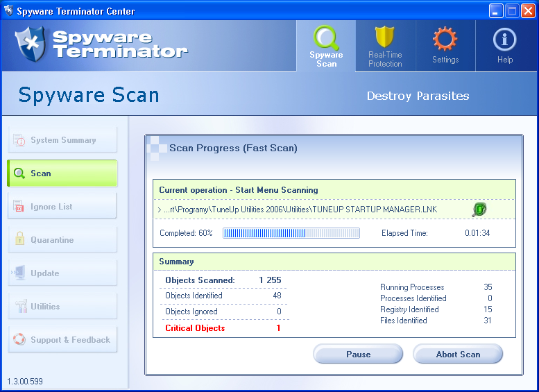Close the Spyware Terminator Center window
Screen dimensions: 539x392
[528, 10]
